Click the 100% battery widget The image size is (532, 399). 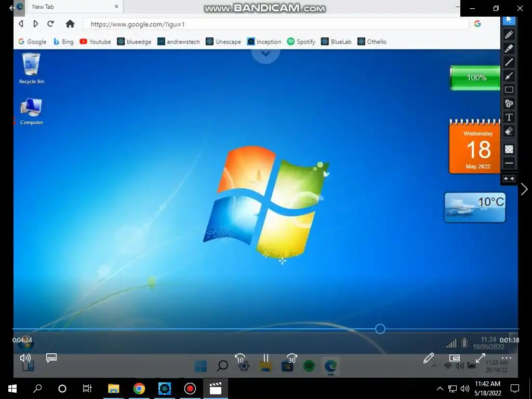point(475,78)
